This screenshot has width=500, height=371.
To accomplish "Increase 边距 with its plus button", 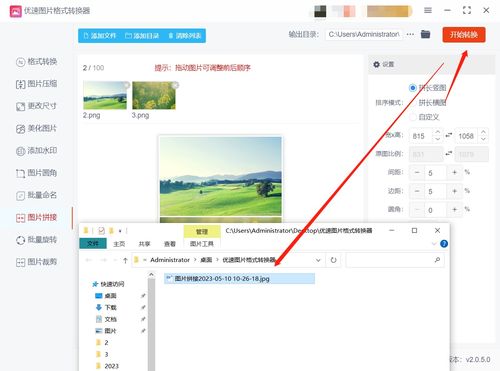I will [x=454, y=191].
